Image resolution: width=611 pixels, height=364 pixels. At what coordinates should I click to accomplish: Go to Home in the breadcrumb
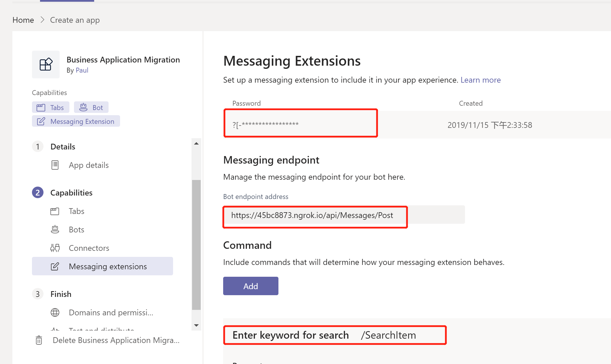click(23, 20)
